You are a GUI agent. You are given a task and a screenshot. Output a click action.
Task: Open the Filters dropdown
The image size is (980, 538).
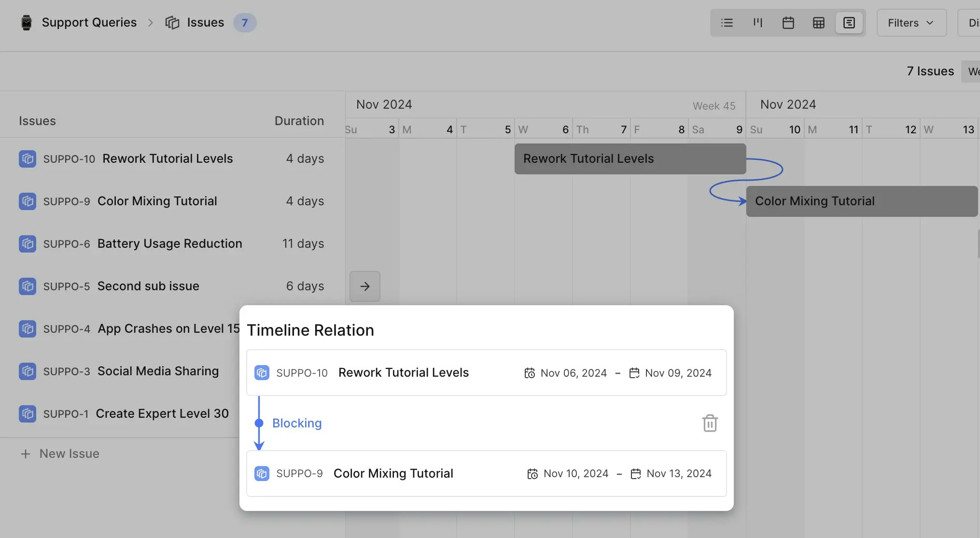tap(911, 23)
